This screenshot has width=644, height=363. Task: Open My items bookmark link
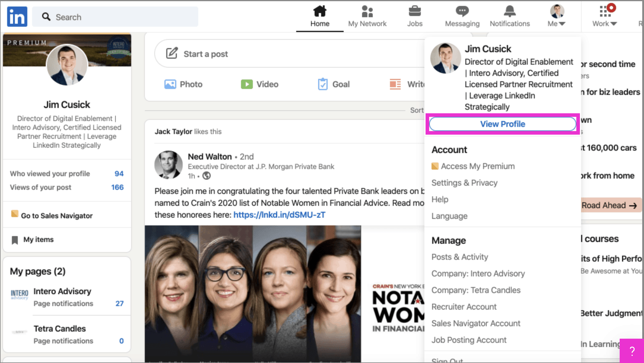coord(38,239)
